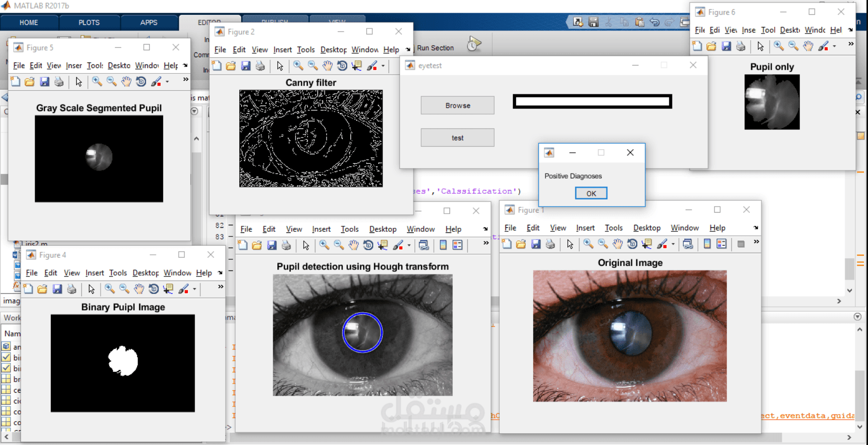
Task: Click Brush tool in Figure 2 toolbar
Action: pos(372,66)
